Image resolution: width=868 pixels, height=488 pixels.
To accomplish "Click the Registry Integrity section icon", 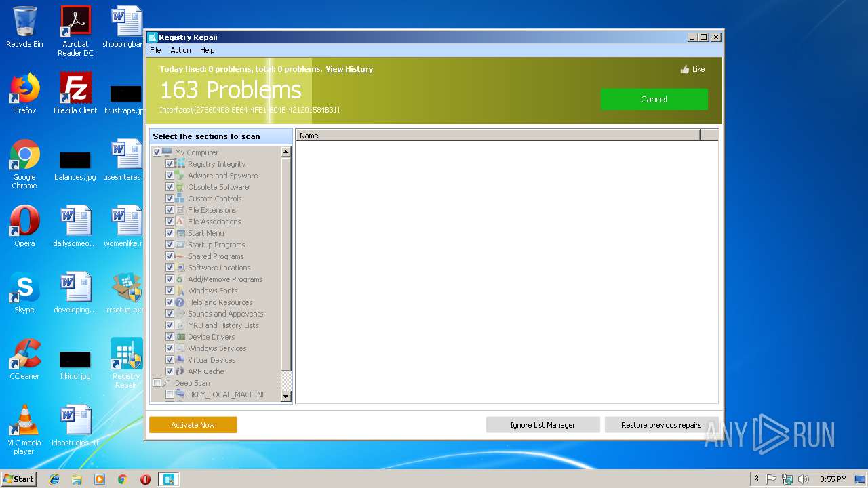I will [x=180, y=164].
